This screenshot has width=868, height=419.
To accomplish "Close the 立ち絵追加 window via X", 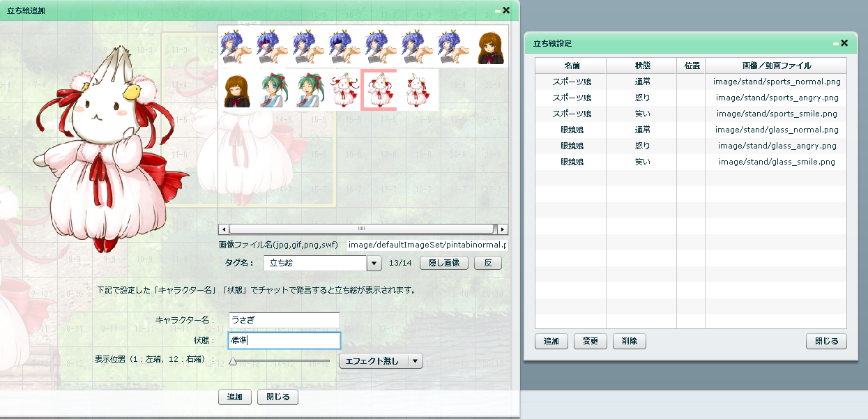I will tap(506, 10).
